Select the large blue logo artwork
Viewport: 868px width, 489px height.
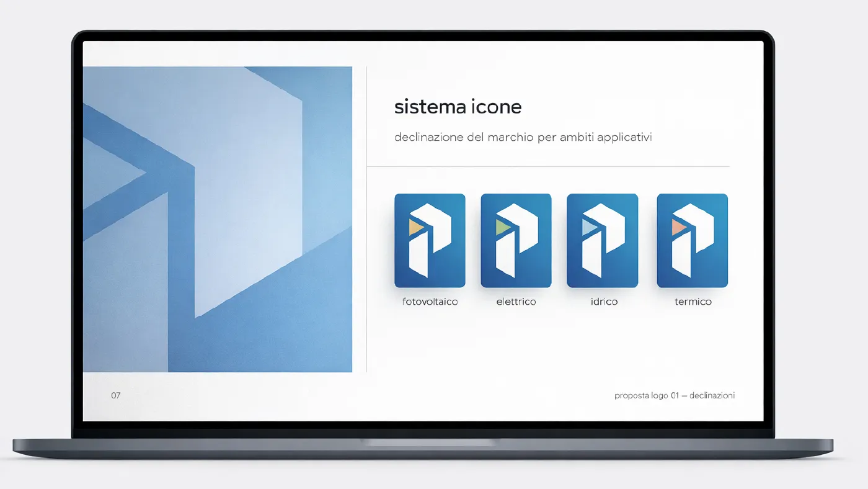[217, 219]
